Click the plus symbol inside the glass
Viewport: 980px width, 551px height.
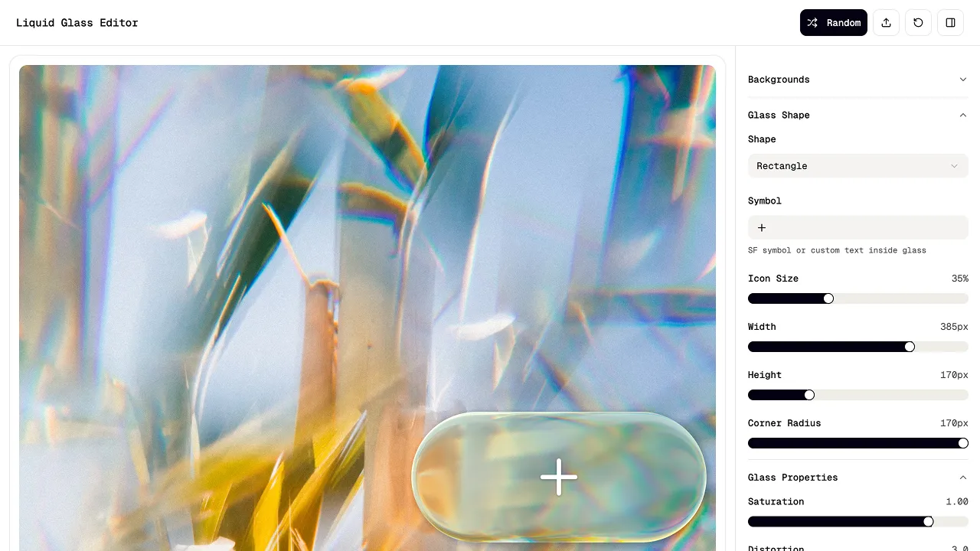[559, 477]
